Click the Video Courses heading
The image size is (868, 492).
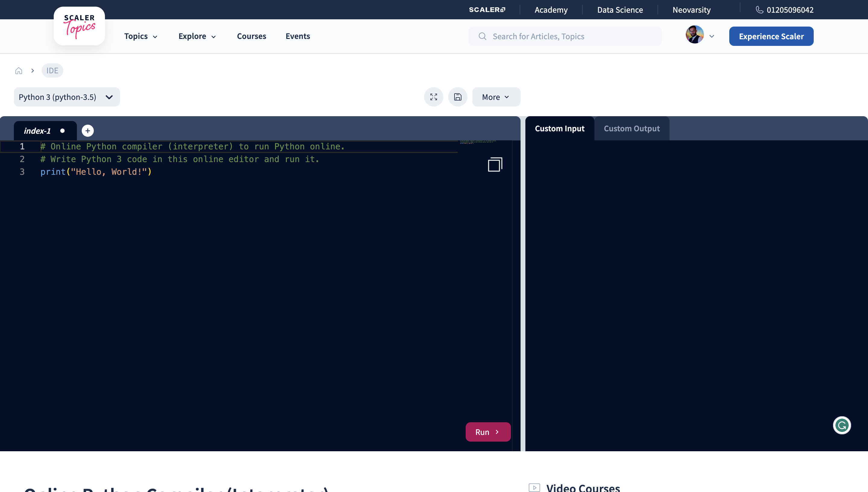[583, 487]
